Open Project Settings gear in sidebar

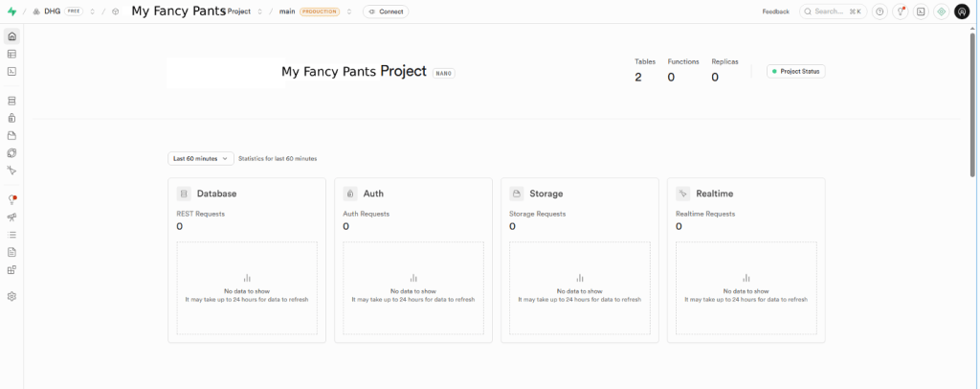pyautogui.click(x=11, y=296)
